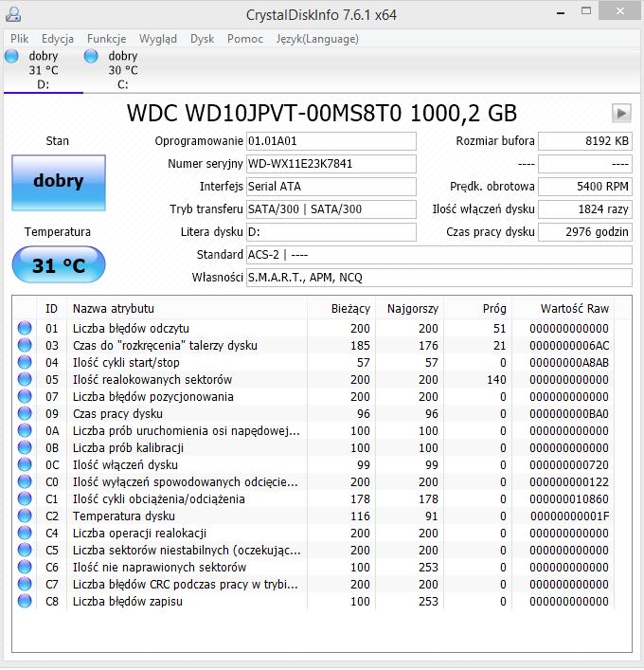The height and width of the screenshot is (670, 644).
Task: Click the Standard field ACS-2
Action: [x=439, y=255]
